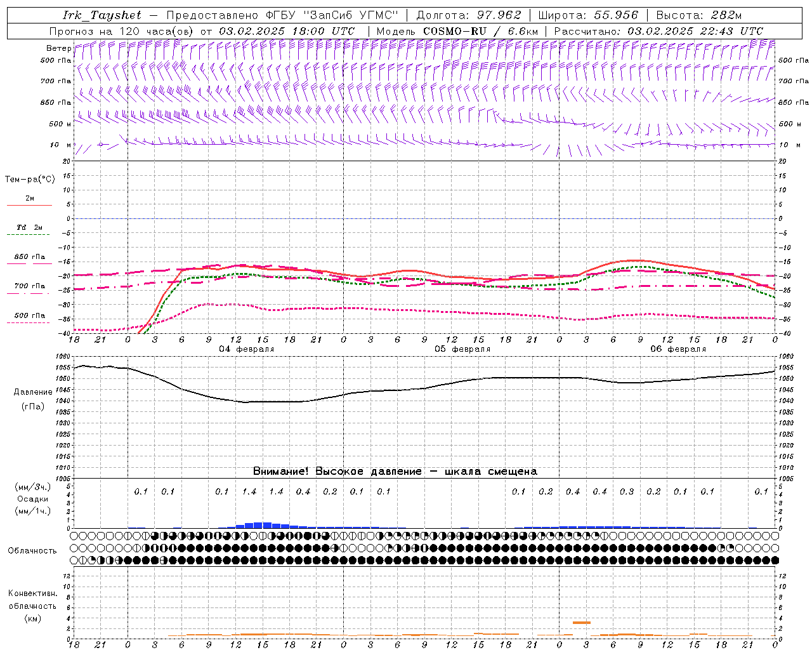Click the "Прогноз на 120 часа(ов)" header text
The width and height of the screenshot is (812, 650).
[x=122, y=31]
